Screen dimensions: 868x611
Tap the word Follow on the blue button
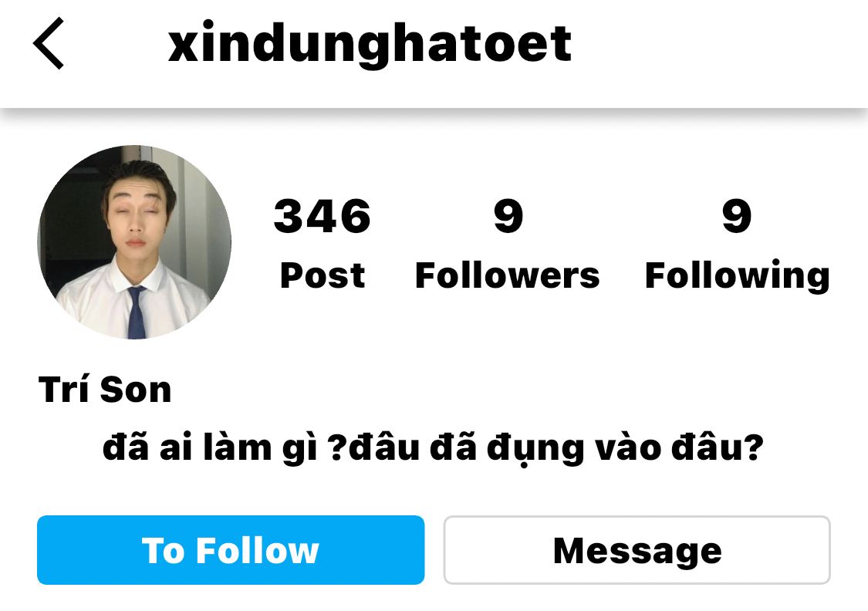(258, 550)
